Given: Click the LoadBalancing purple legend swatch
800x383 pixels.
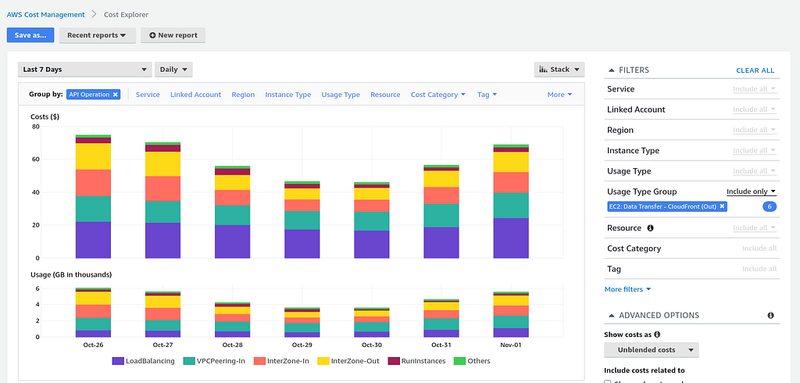Looking at the screenshot, I should (117, 361).
